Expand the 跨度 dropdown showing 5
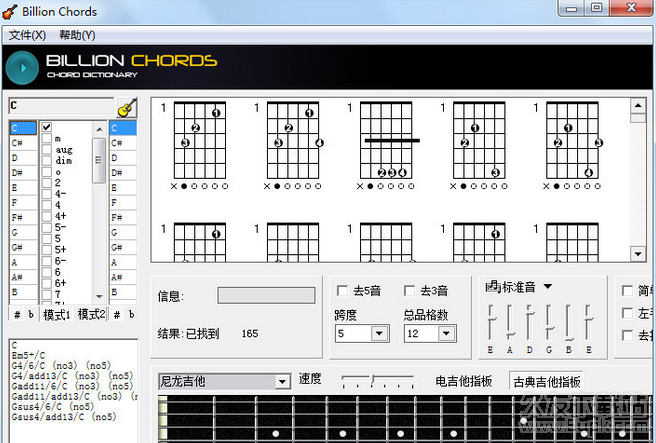 pyautogui.click(x=379, y=333)
